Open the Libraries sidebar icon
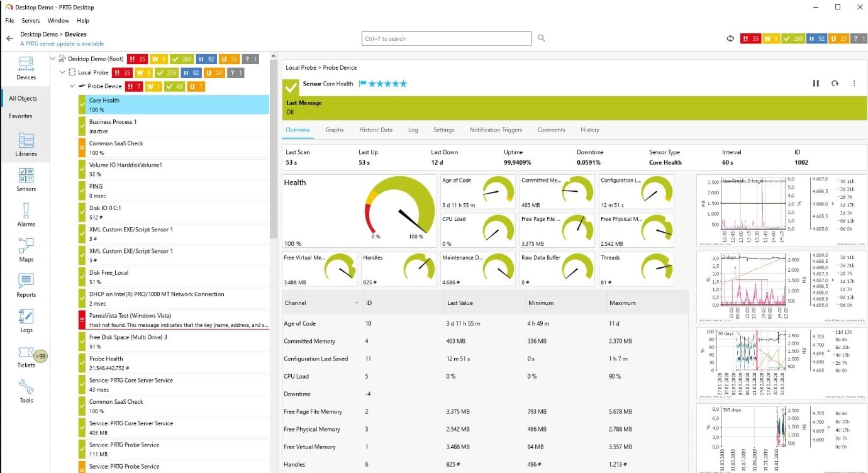The image size is (868, 473). tap(26, 144)
